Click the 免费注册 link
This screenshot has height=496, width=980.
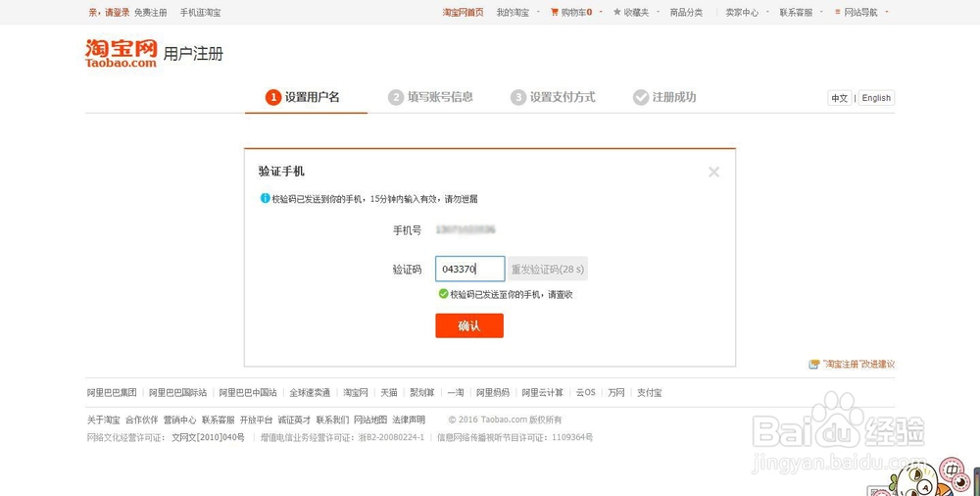click(x=151, y=13)
